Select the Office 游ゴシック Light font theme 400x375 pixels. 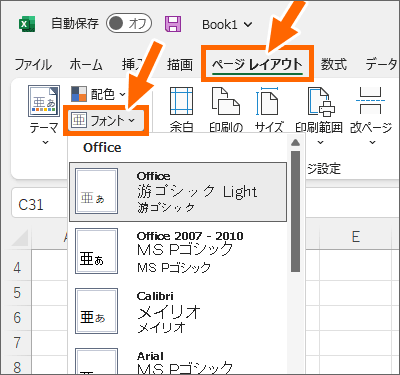(x=178, y=192)
